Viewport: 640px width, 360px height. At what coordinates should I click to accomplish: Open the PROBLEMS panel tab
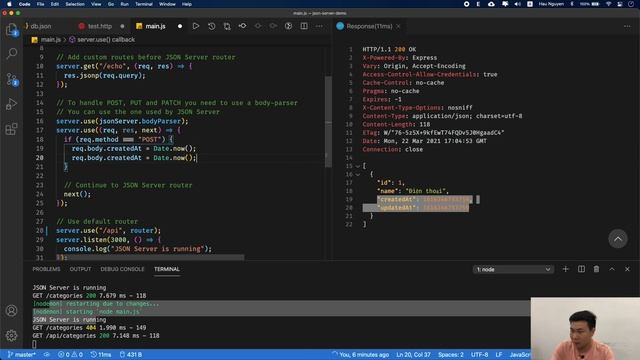click(46, 269)
